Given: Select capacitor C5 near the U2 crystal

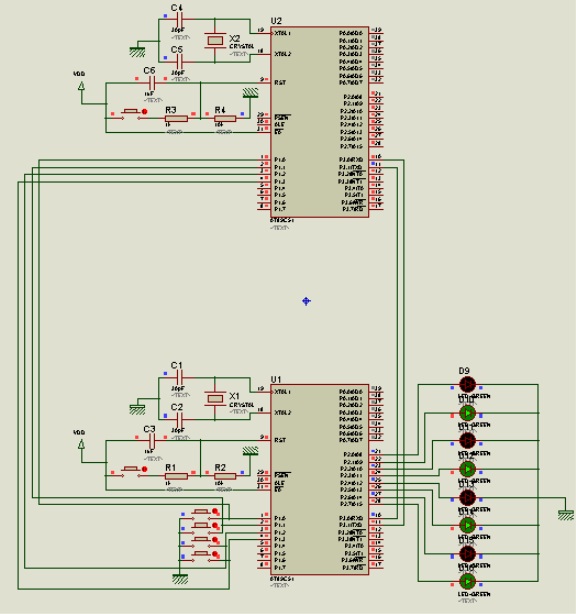Looking at the screenshot, I should 179,61.
